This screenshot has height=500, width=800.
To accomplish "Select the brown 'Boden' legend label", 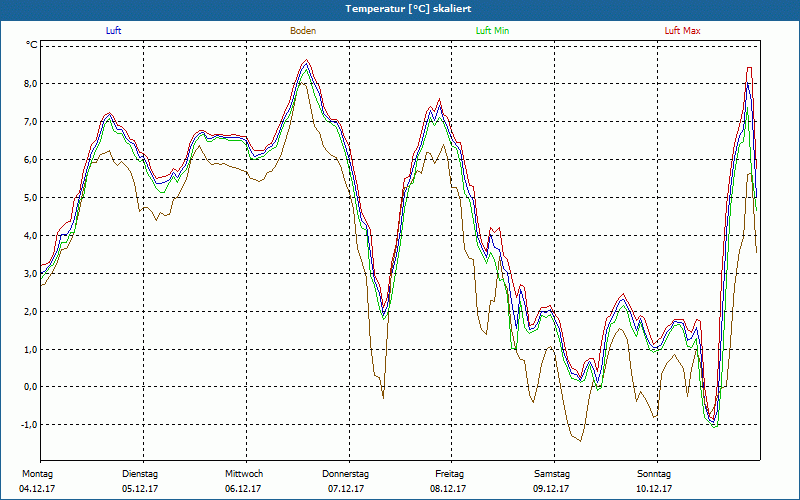I will pyautogui.click(x=303, y=31).
